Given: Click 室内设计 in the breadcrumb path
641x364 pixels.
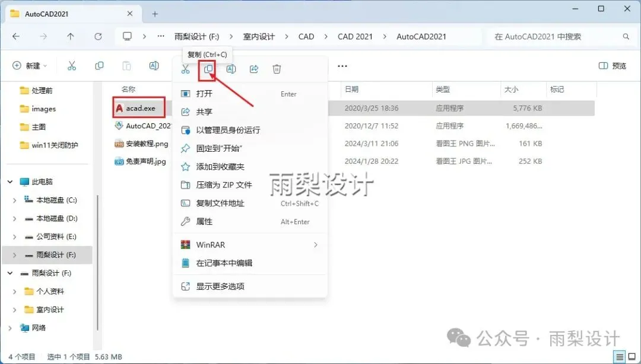Looking at the screenshot, I should pos(259,36).
